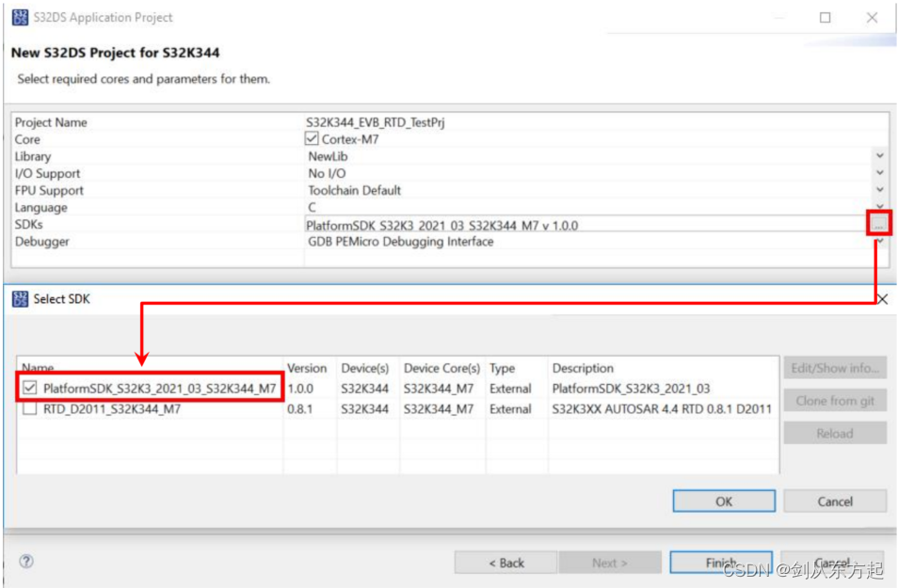Click the Language value C

(x=313, y=207)
